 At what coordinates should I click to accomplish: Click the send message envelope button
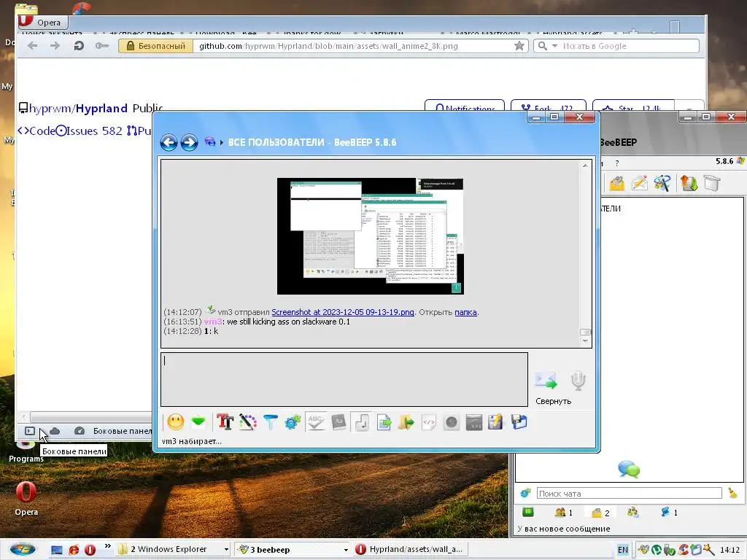tap(546, 380)
